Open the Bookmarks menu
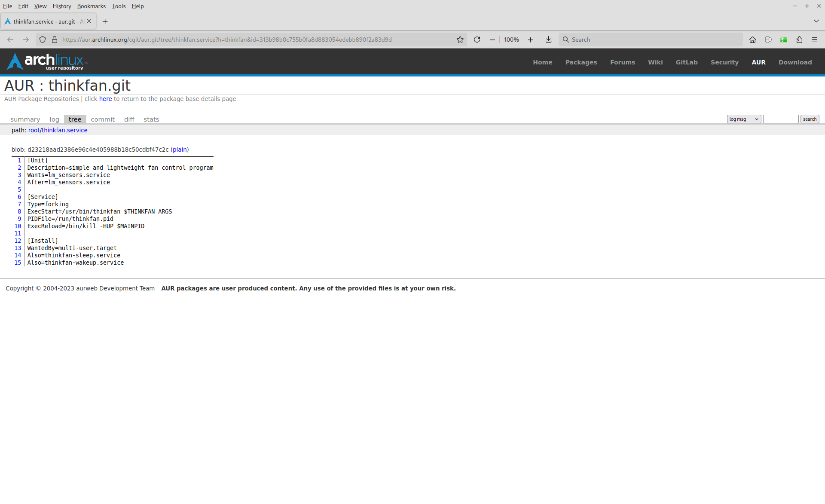This screenshot has height=504, width=825. (x=91, y=6)
